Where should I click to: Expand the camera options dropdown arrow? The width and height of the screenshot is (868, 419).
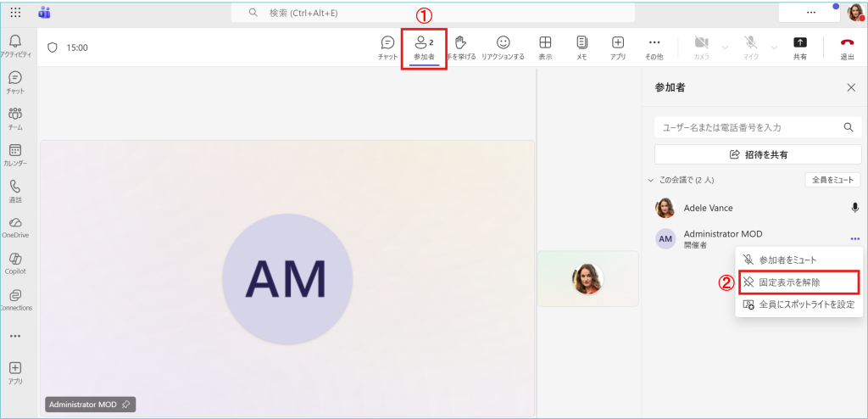point(725,47)
